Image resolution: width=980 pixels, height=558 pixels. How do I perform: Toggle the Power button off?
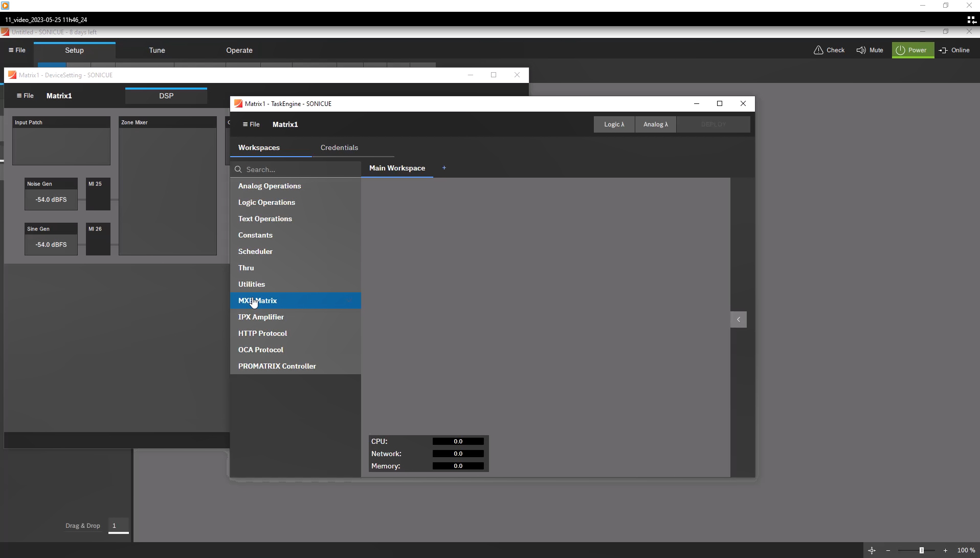pyautogui.click(x=912, y=50)
